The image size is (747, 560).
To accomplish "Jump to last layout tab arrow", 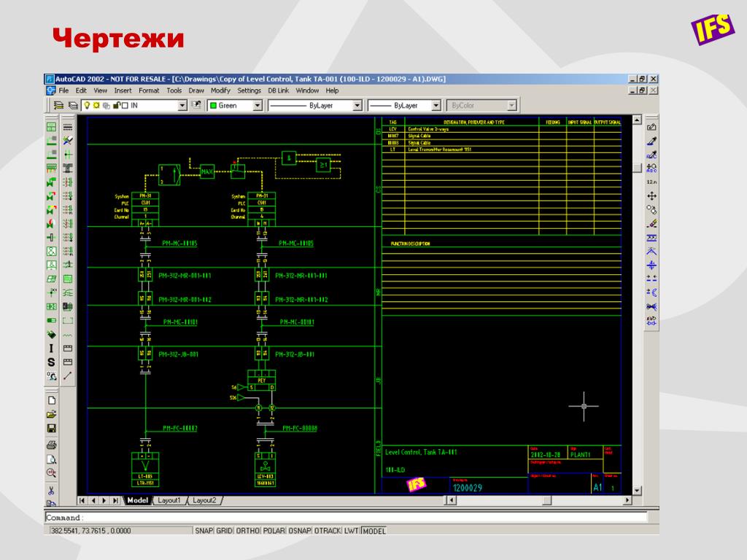I will [x=115, y=500].
